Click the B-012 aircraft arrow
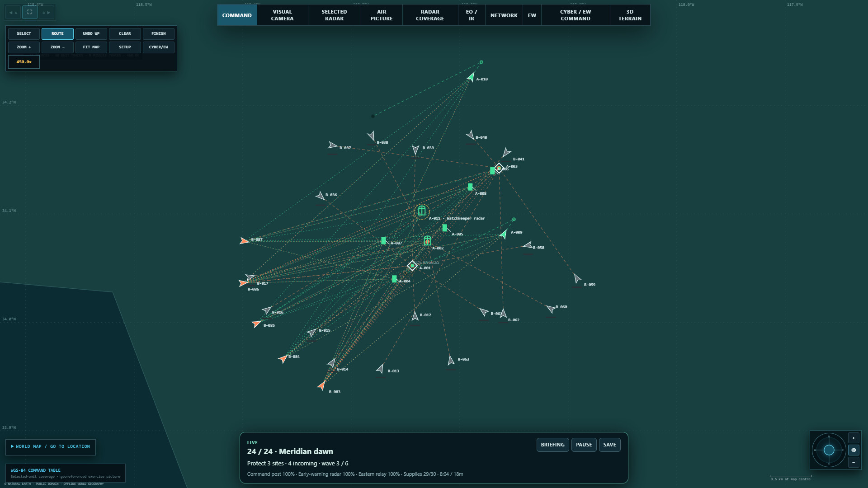 click(x=415, y=315)
